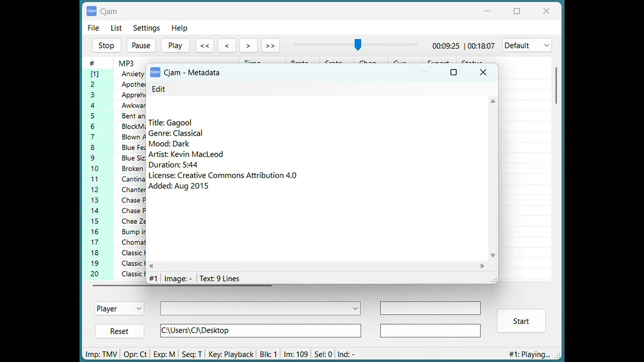Select playlist row 5 Bent

(115, 116)
